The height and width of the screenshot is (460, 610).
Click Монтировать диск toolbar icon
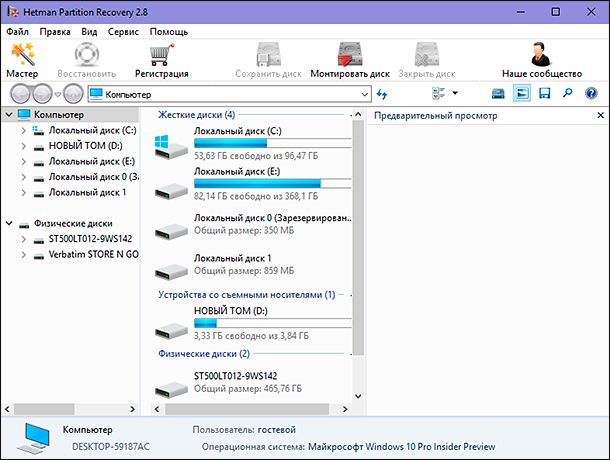point(350,54)
